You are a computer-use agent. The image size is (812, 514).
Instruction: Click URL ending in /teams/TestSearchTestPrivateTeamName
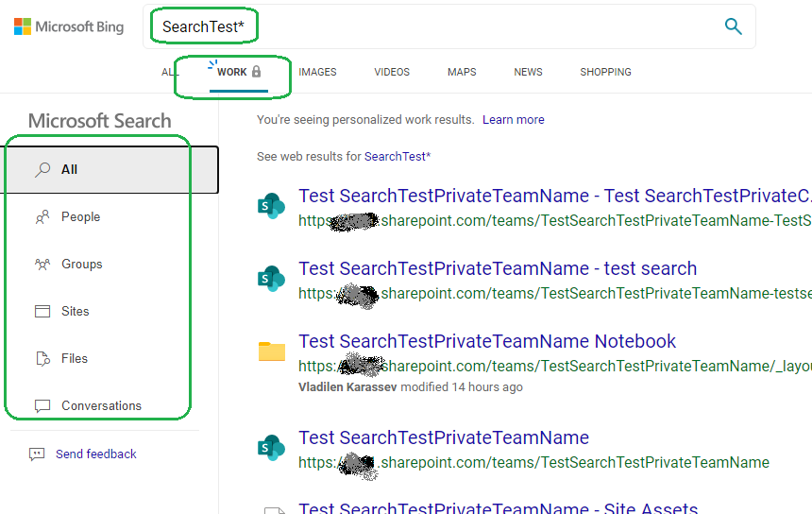(533, 462)
